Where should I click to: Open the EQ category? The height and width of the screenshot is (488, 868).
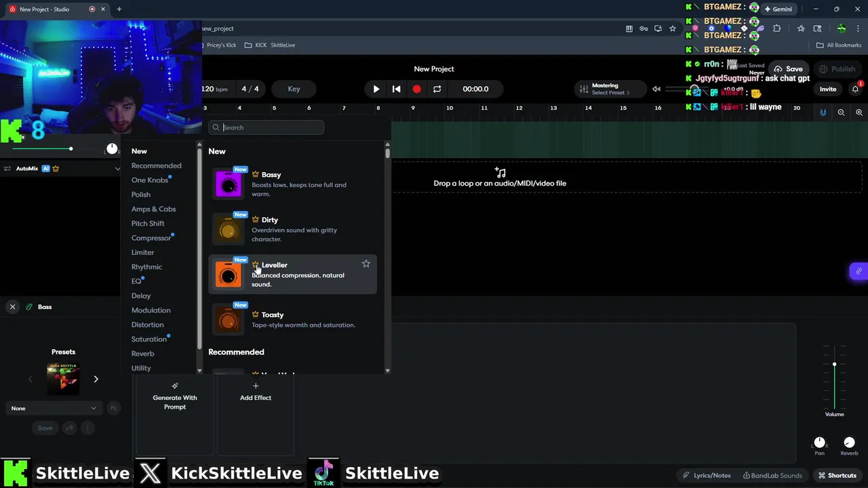[x=136, y=281]
